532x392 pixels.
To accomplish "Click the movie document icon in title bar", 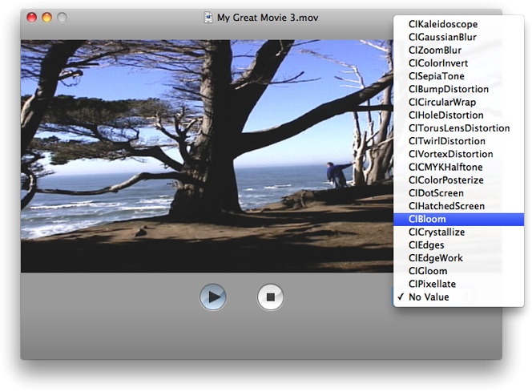I will (208, 17).
